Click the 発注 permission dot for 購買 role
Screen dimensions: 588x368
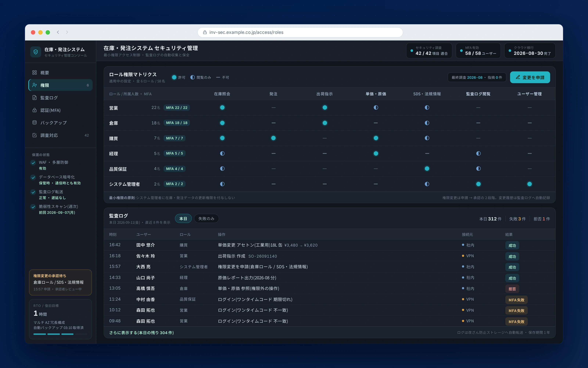273,138
